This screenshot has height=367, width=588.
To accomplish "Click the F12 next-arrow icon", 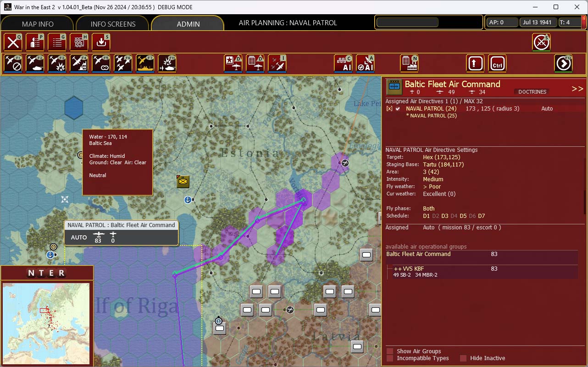I will click(x=563, y=64).
